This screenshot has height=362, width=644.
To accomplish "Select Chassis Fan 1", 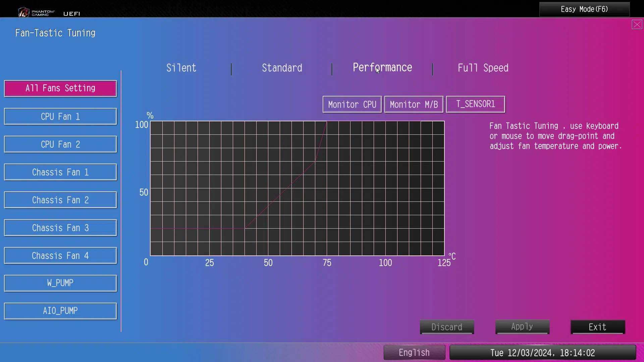I will (x=60, y=172).
